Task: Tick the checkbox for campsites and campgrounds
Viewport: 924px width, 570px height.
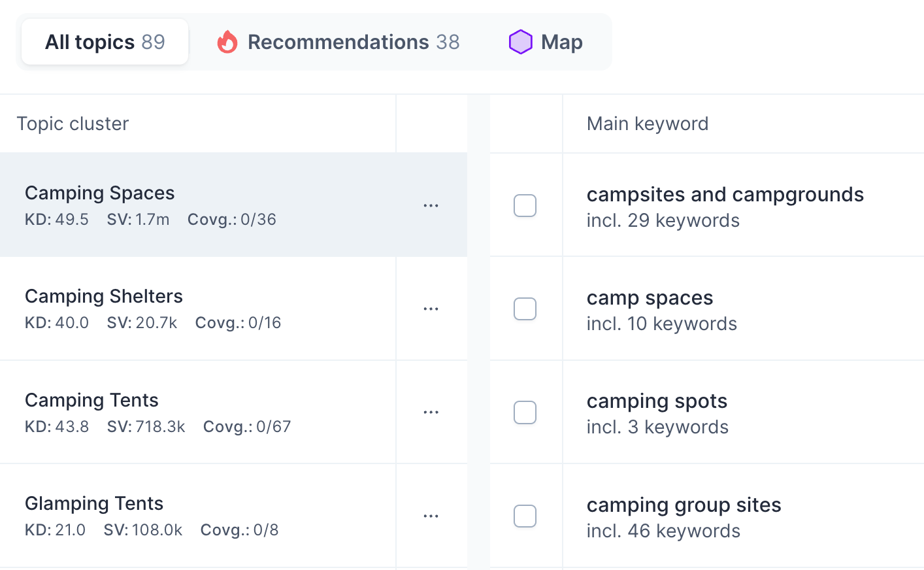Action: (x=525, y=205)
